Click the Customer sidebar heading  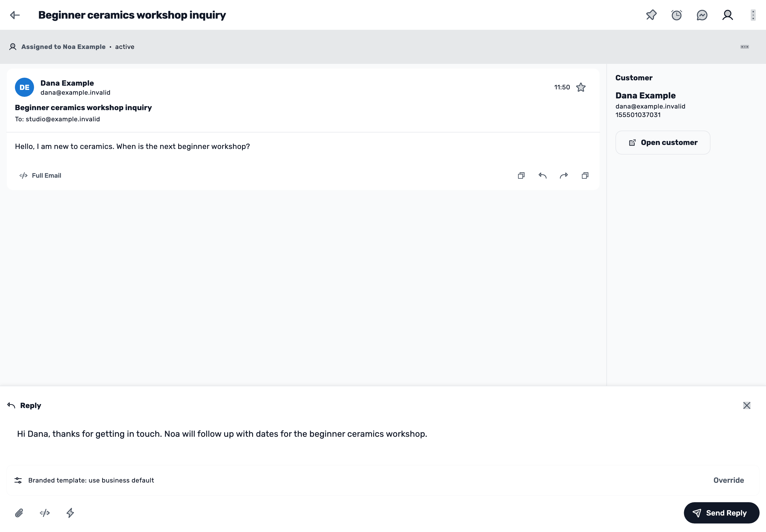[x=634, y=78]
